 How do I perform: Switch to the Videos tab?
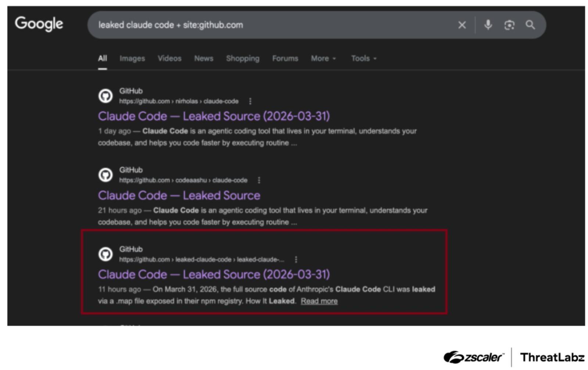pos(169,58)
